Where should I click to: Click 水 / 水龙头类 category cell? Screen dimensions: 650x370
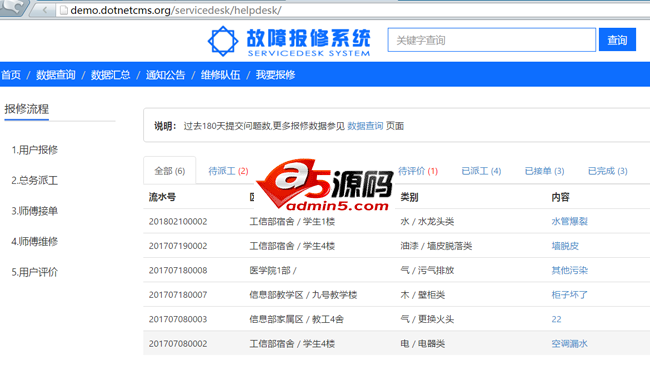click(x=427, y=221)
